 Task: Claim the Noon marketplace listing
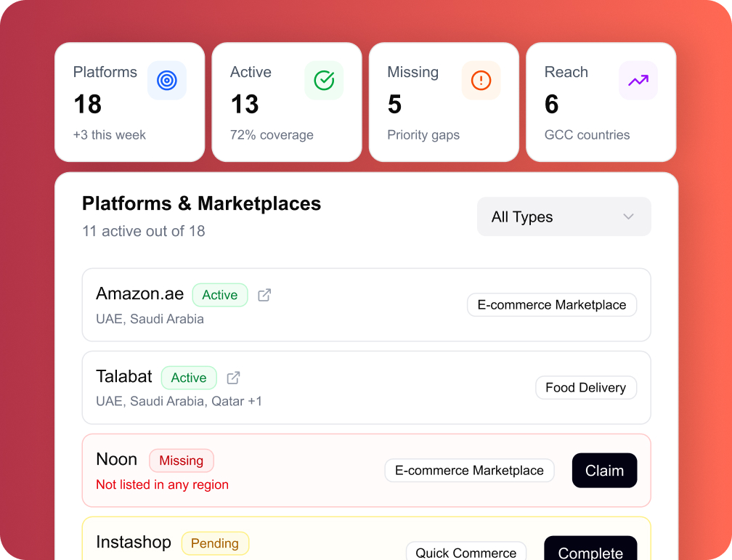(604, 471)
